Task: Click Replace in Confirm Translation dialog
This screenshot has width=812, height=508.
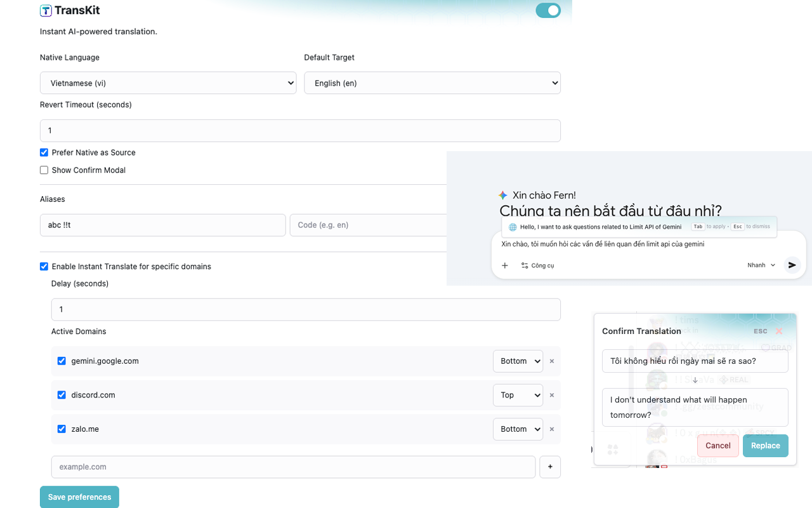Action: 766,446
